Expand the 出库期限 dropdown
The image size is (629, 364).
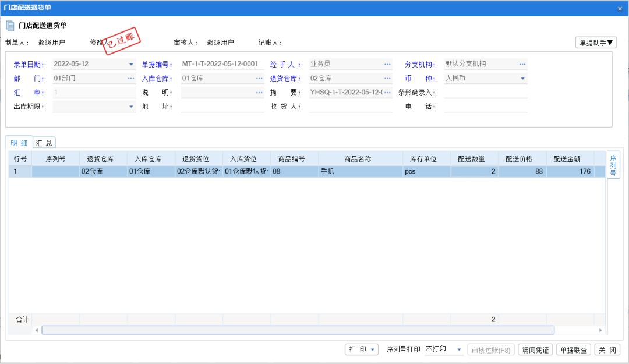point(131,107)
